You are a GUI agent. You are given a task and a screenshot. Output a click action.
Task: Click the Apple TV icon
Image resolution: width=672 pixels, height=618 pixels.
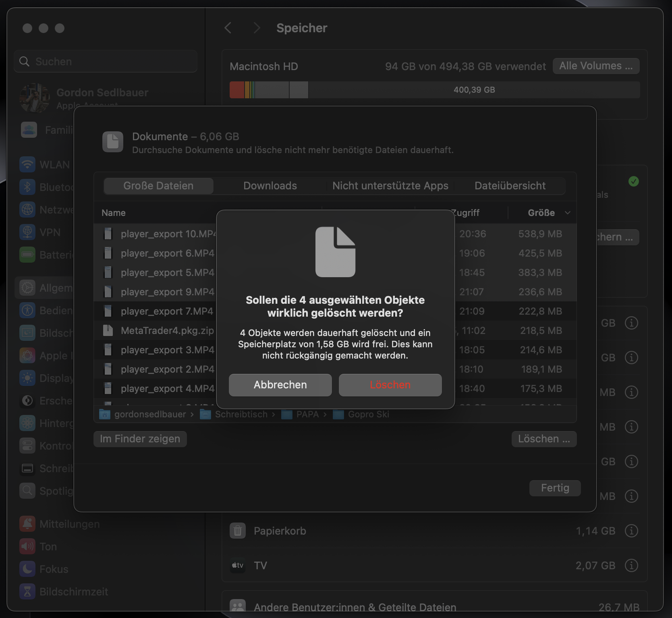click(x=238, y=566)
